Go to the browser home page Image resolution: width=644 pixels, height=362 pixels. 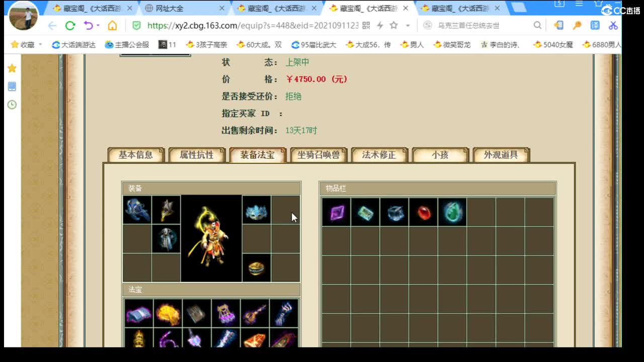pyautogui.click(x=112, y=26)
